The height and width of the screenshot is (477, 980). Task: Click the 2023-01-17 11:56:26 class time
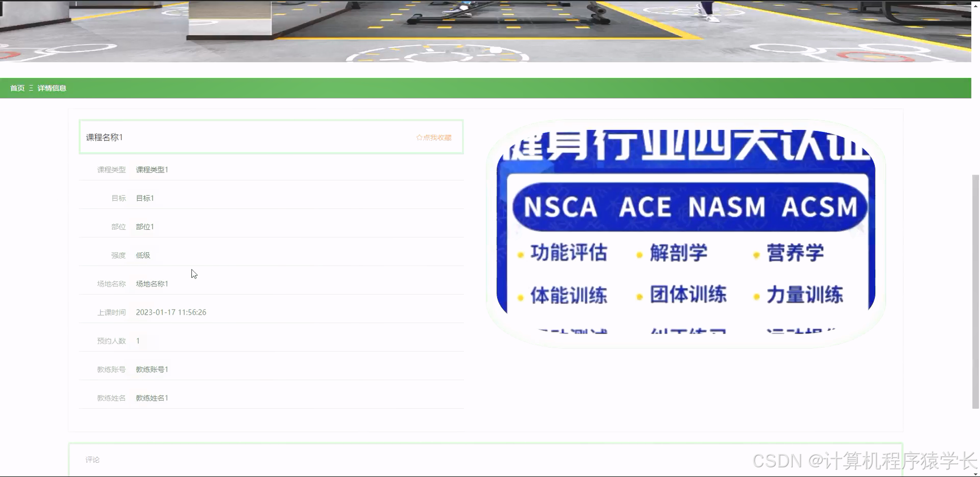click(x=171, y=313)
